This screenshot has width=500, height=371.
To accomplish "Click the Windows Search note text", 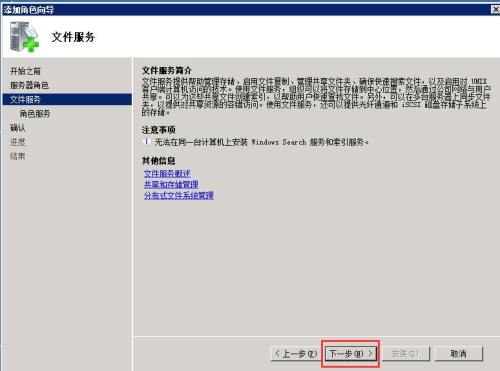I will 262,142.
